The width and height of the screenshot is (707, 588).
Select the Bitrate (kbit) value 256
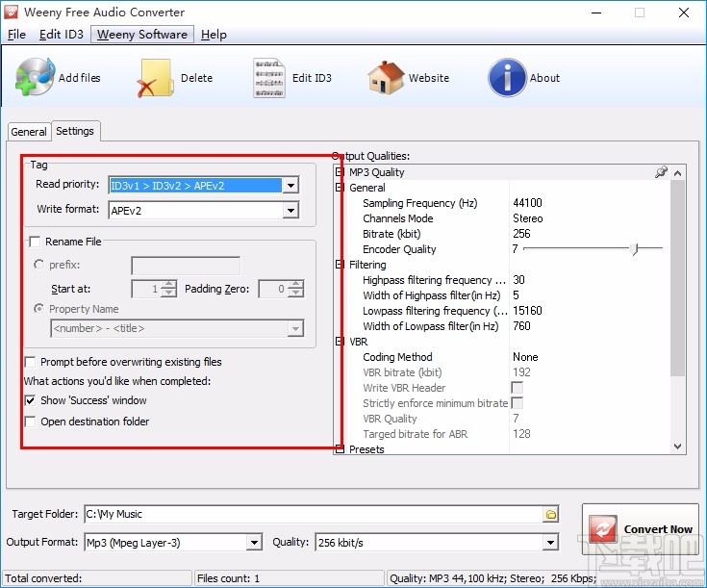click(x=521, y=234)
